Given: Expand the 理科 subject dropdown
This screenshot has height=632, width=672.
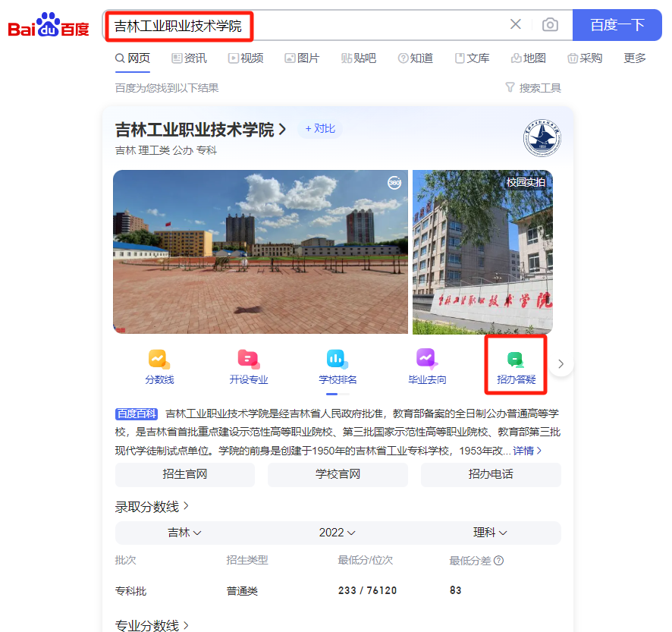Looking at the screenshot, I should (490, 533).
